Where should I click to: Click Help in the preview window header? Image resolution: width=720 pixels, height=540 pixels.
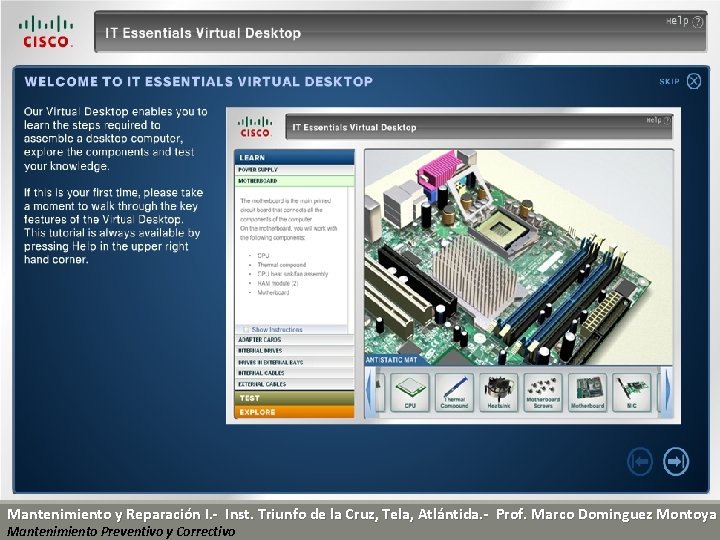point(658,120)
